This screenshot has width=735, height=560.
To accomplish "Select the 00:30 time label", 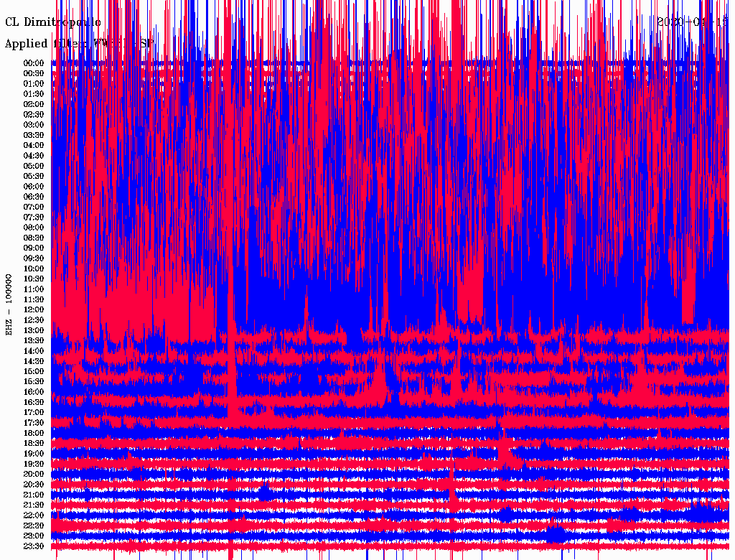I will coord(34,73).
